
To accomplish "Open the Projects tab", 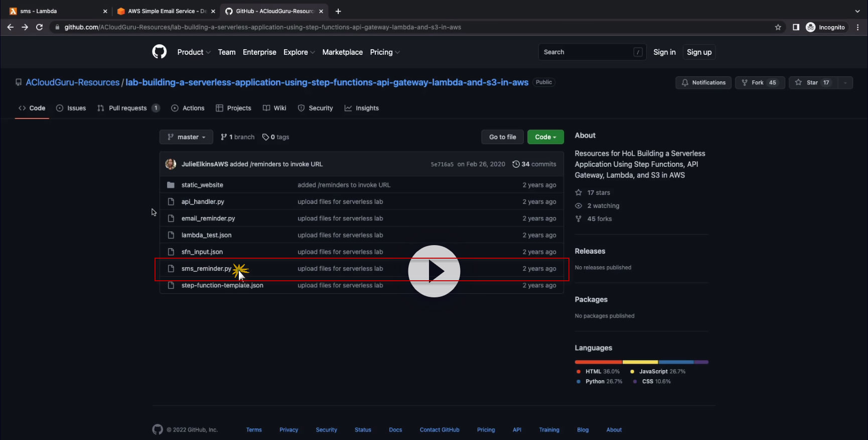I will coord(233,108).
